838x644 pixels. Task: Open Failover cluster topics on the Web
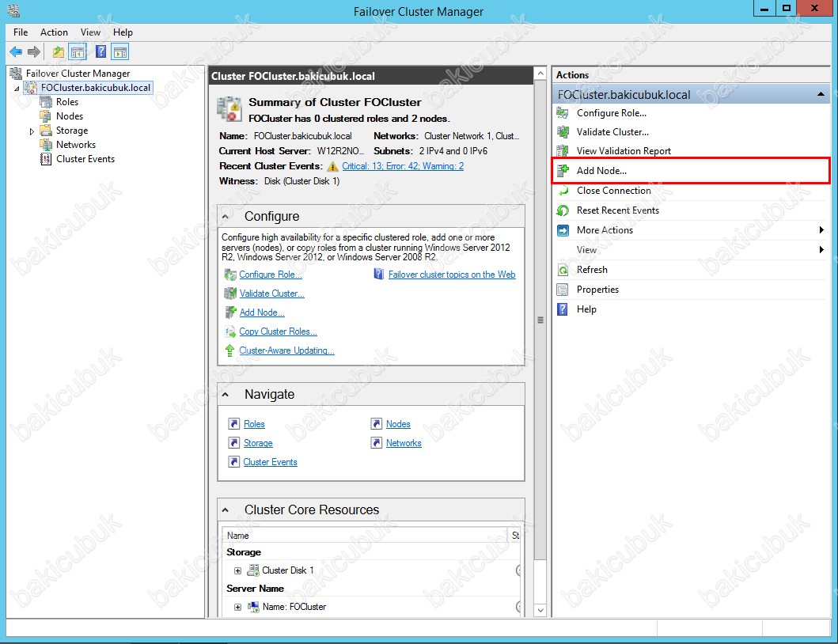(x=452, y=275)
